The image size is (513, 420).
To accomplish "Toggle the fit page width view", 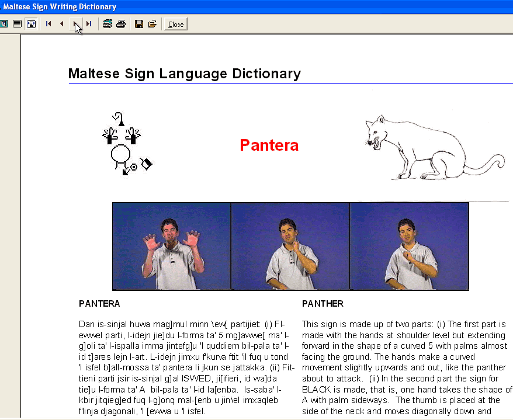I will coord(31,24).
